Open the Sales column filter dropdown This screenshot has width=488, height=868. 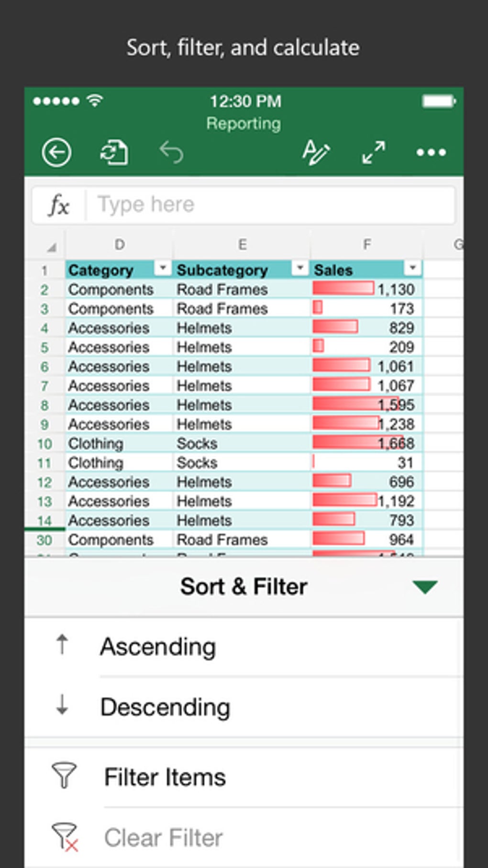click(x=412, y=268)
